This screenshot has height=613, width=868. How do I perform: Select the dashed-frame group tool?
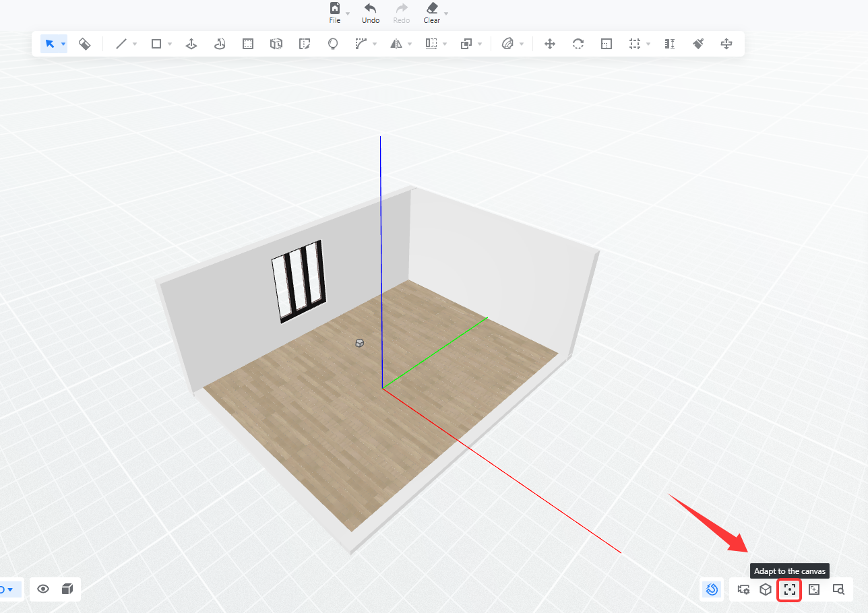(x=635, y=44)
